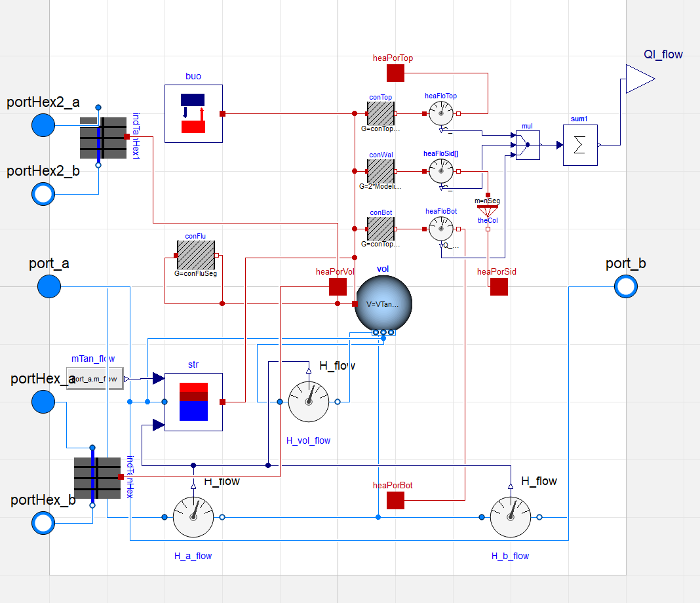Click the heaFloTop heat flow sensor
This screenshot has width=700, height=603.
click(441, 114)
